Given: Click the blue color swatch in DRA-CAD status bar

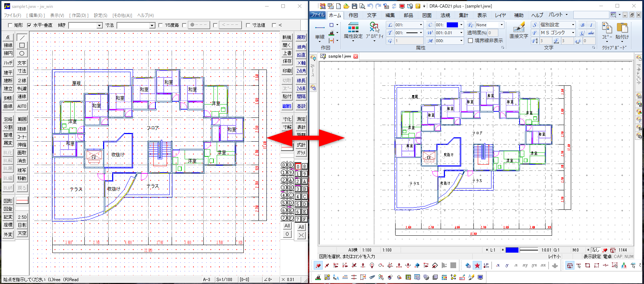Looking at the screenshot, I should coord(512,250).
